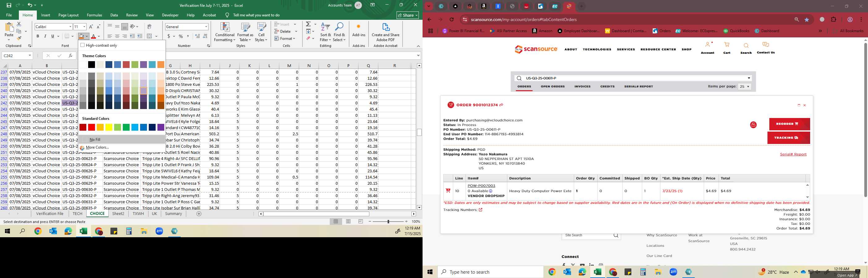Open Create and Share Adobe PDF
Screen dimensions: 868x278
[x=385, y=32]
